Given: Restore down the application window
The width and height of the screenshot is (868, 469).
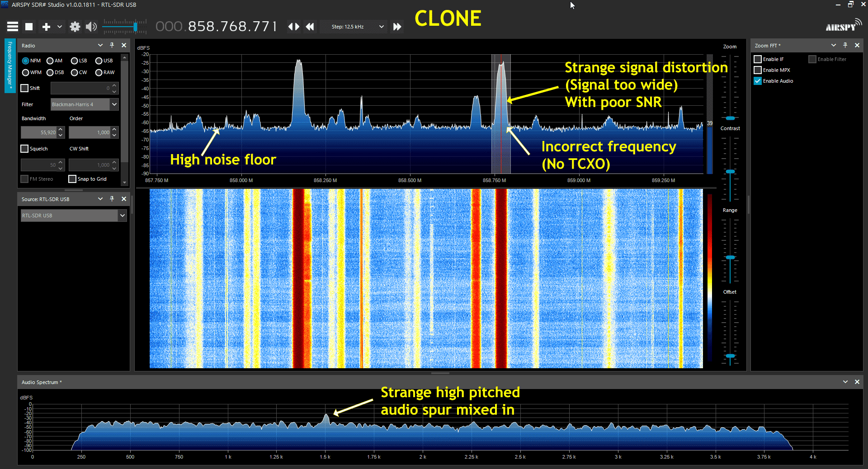Looking at the screenshot, I should [x=850, y=5].
